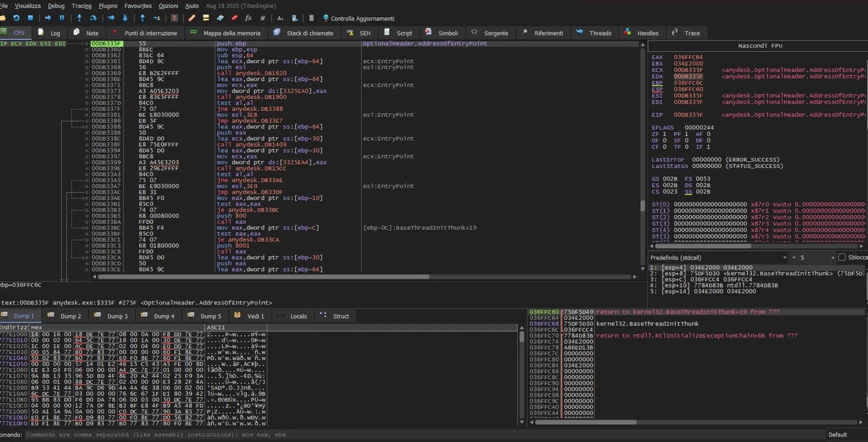The image size is (868, 442).
Task: Click the Step Into toolbar icon
Action: pos(79,18)
